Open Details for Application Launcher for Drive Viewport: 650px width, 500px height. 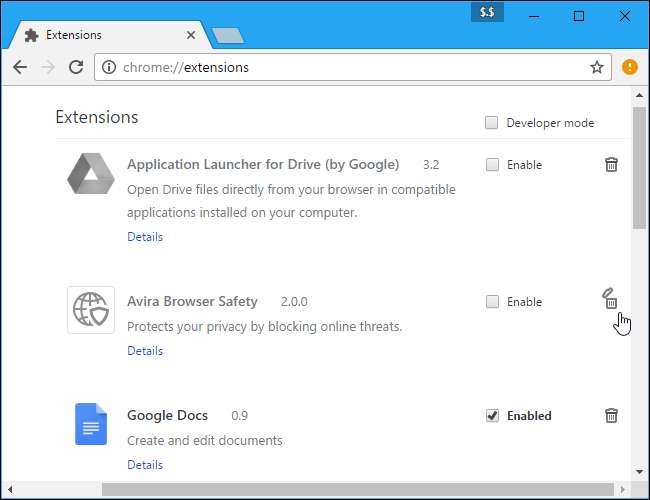[x=145, y=237]
